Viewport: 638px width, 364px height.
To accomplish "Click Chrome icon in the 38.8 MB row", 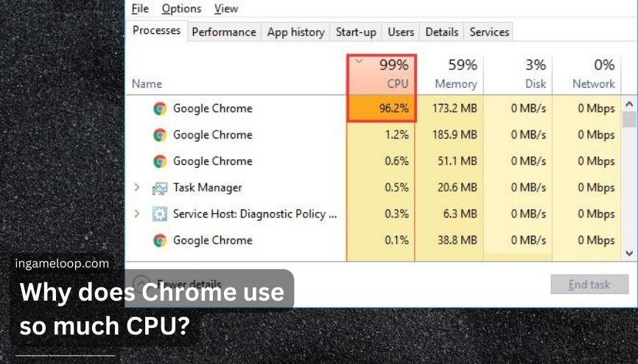I will point(159,241).
